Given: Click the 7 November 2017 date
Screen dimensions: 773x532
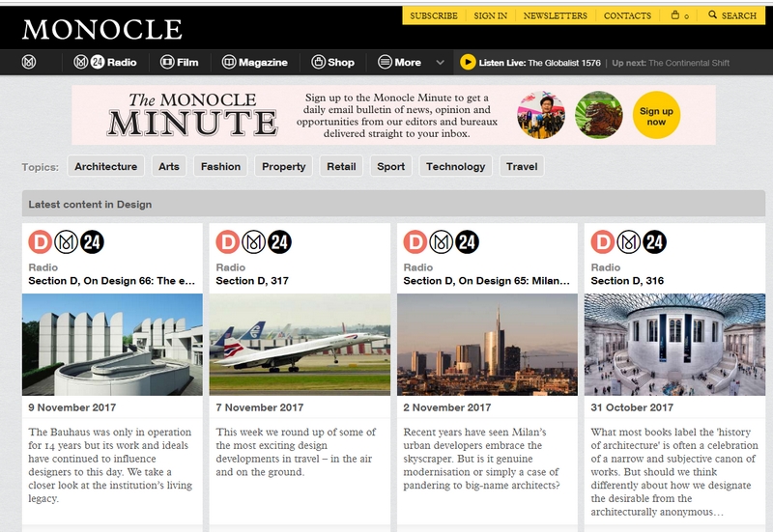Looking at the screenshot, I should click(260, 407).
